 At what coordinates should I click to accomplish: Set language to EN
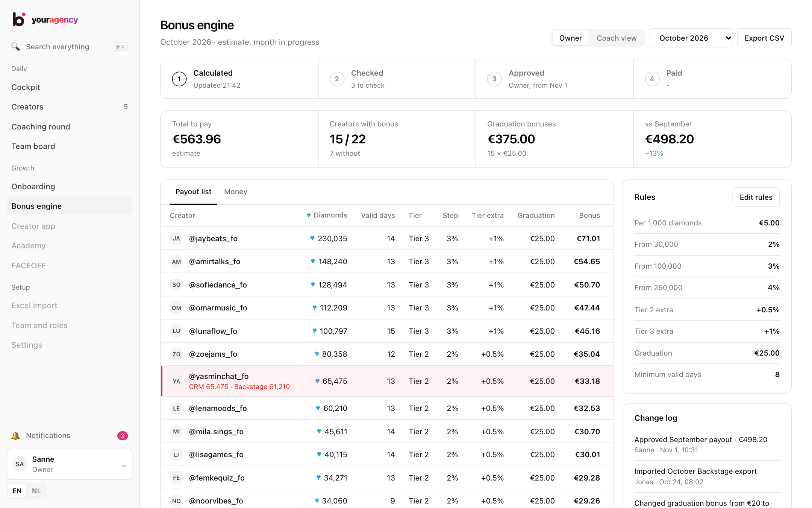point(17,491)
